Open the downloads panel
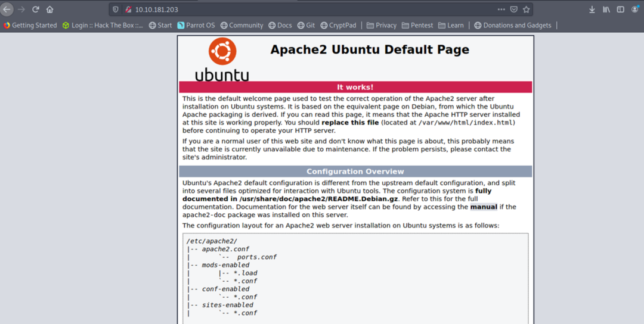Screen dimensions: 644x324 coord(592,10)
